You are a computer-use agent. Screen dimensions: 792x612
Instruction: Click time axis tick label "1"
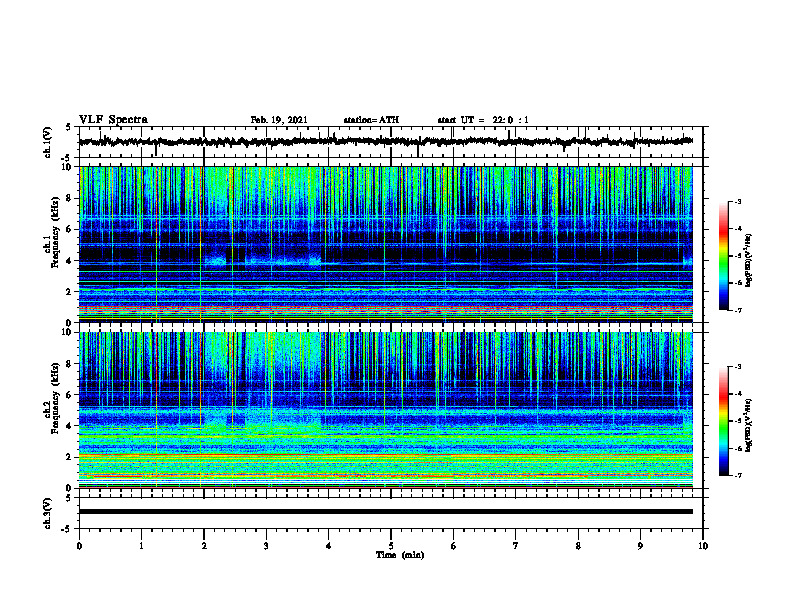[141, 546]
